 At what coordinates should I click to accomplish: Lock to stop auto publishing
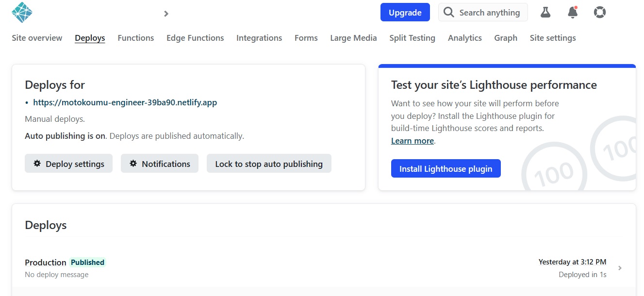pyautogui.click(x=269, y=164)
